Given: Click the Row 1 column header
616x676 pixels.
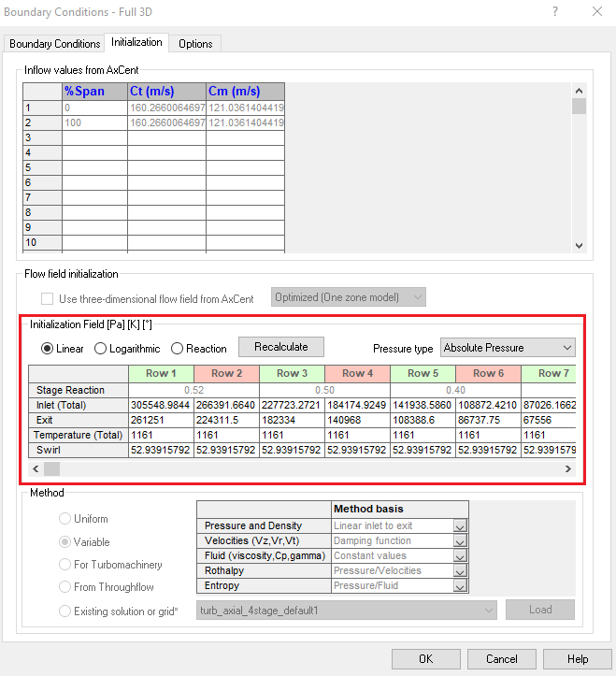Looking at the screenshot, I should point(161,373).
